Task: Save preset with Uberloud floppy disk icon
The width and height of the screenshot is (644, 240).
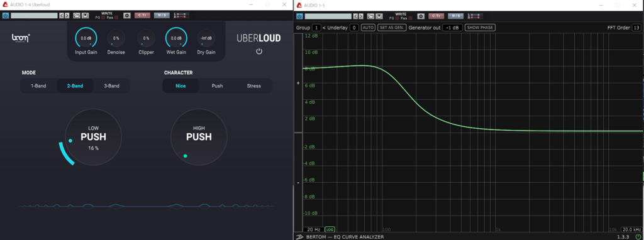Action: coord(85,16)
